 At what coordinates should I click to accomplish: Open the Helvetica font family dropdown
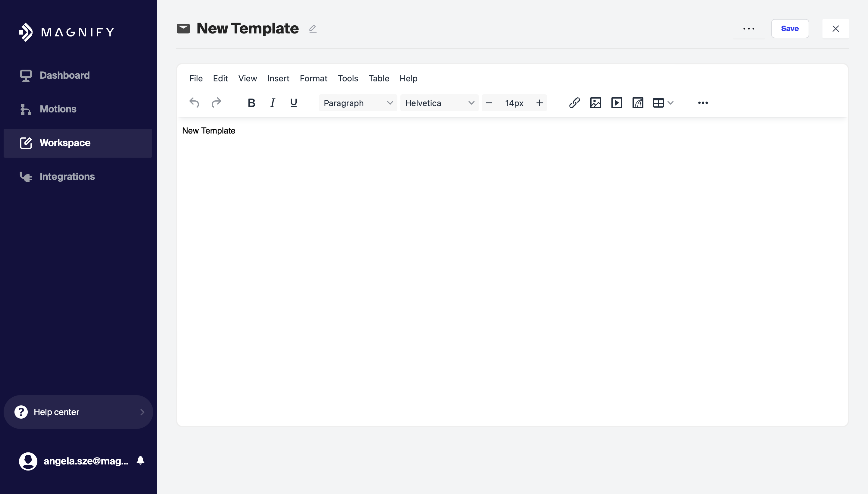pos(439,103)
